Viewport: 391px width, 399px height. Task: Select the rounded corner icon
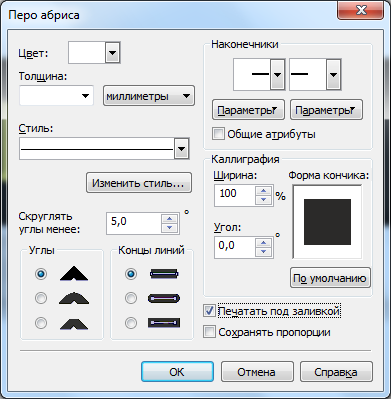tap(74, 298)
